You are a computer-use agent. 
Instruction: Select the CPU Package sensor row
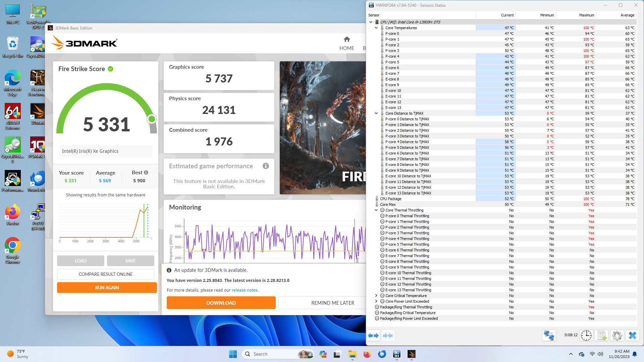click(x=502, y=199)
